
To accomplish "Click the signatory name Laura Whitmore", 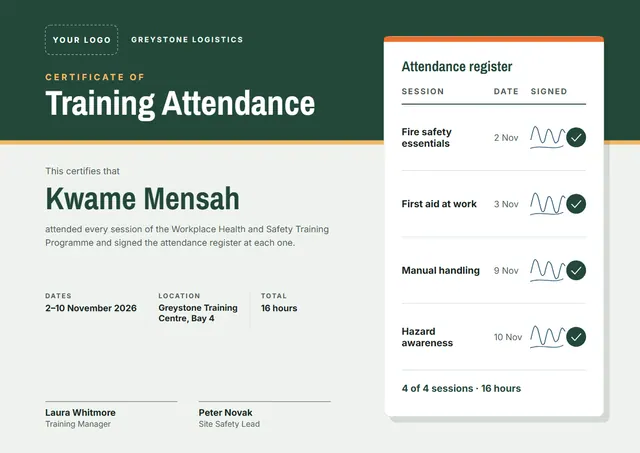I will (80, 413).
